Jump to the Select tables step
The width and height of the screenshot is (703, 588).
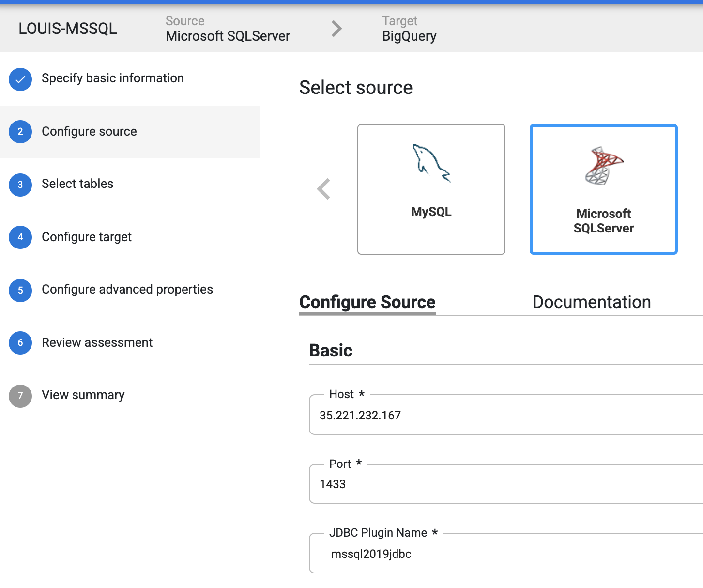click(130, 184)
